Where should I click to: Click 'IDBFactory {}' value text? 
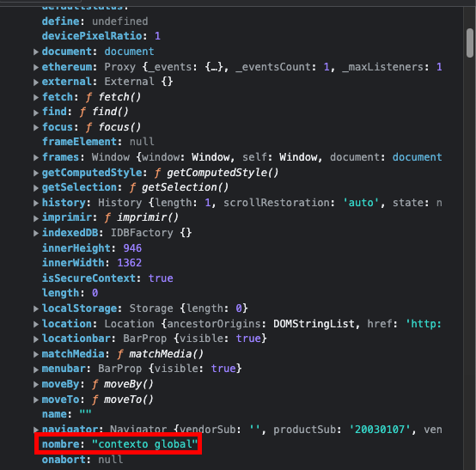coord(151,233)
